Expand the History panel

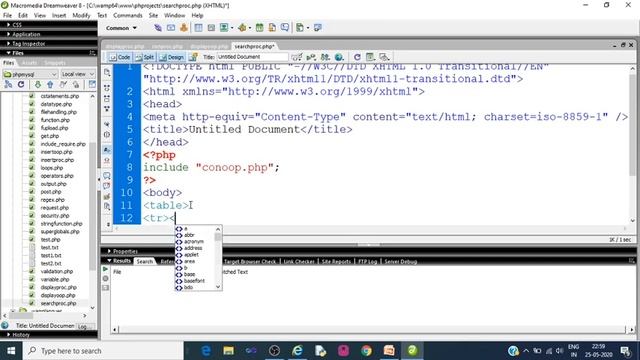(18, 335)
